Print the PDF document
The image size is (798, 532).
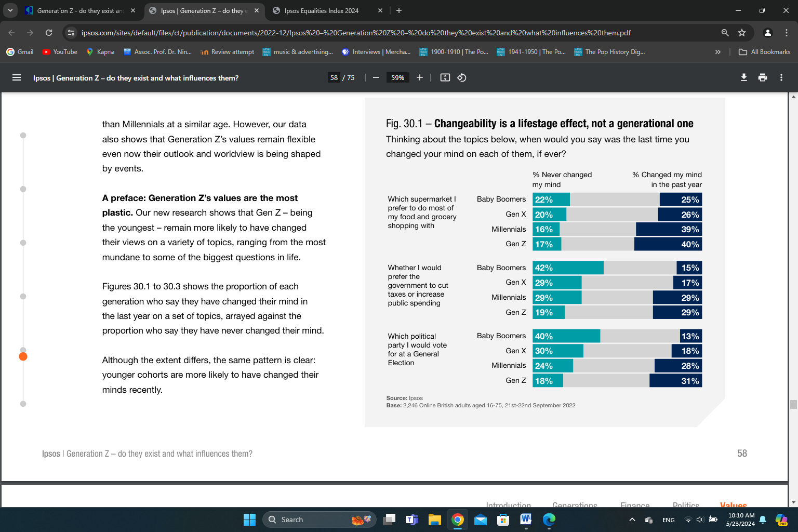coord(763,77)
